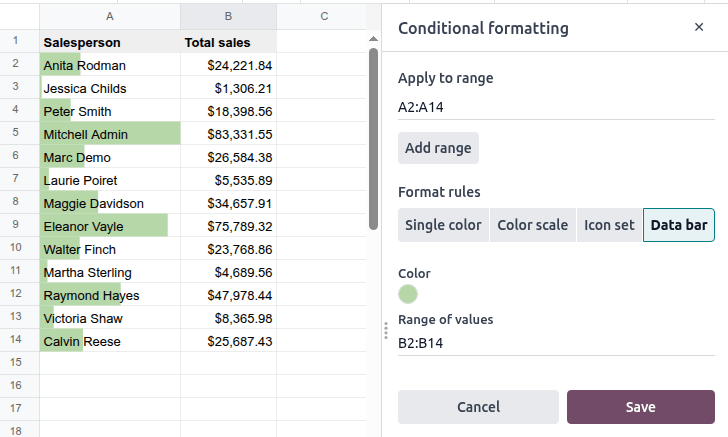Select row 9 header

17,226
